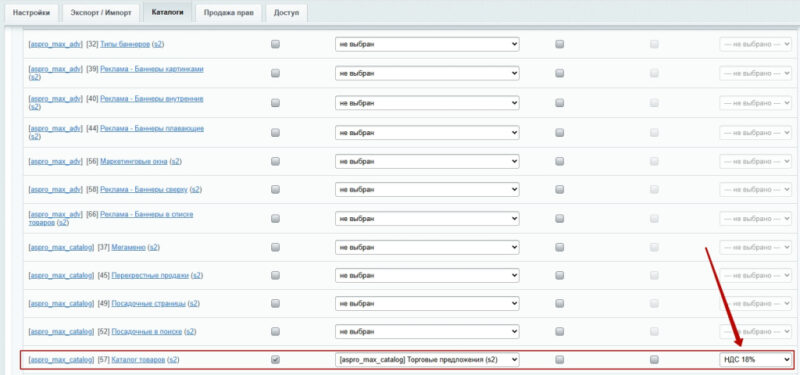Select the Каталоги tab
Viewport: 800px width, 375px height.
167,12
